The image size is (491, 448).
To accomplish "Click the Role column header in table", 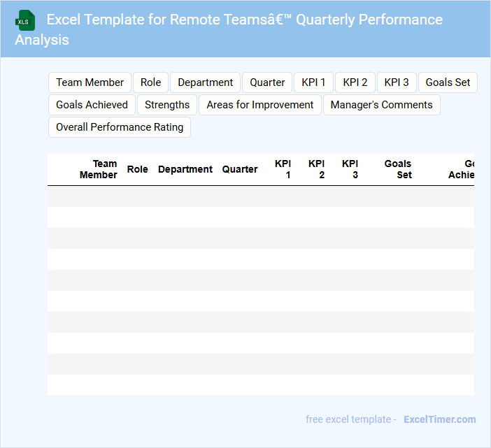I will [138, 169].
